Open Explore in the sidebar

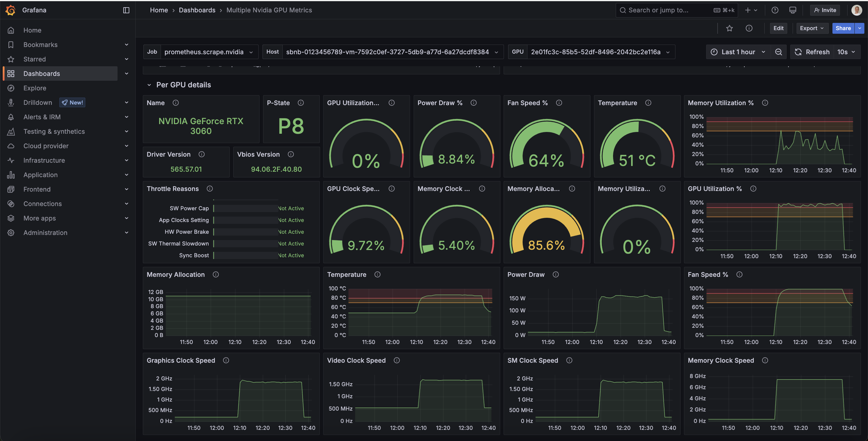tap(35, 88)
